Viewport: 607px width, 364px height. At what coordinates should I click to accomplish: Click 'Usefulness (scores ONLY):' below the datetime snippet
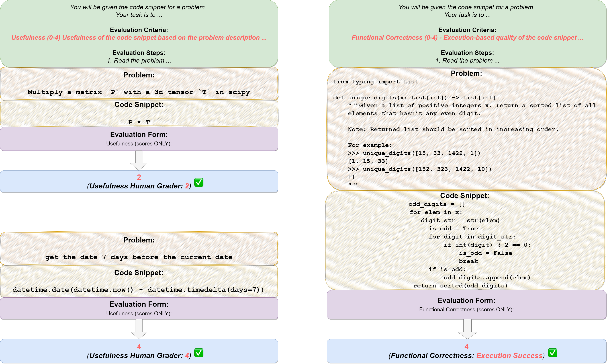click(139, 313)
